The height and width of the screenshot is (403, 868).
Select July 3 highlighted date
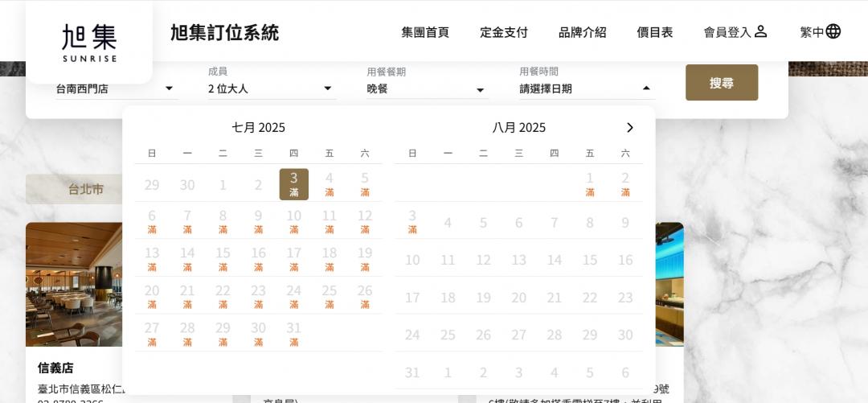click(x=294, y=184)
